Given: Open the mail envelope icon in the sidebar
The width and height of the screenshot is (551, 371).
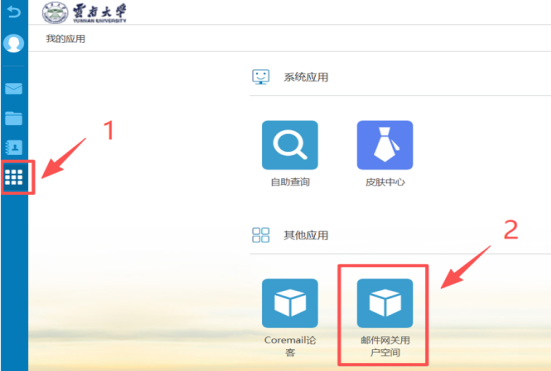Looking at the screenshot, I should (x=14, y=89).
